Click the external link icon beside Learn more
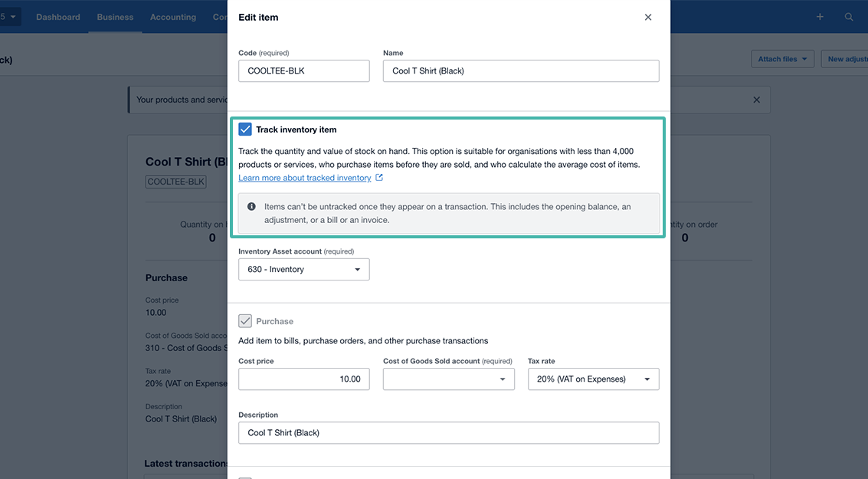The image size is (868, 479). coord(379,178)
